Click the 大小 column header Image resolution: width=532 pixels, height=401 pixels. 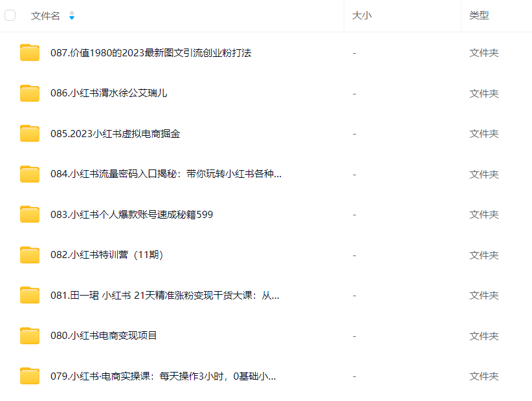coord(362,16)
